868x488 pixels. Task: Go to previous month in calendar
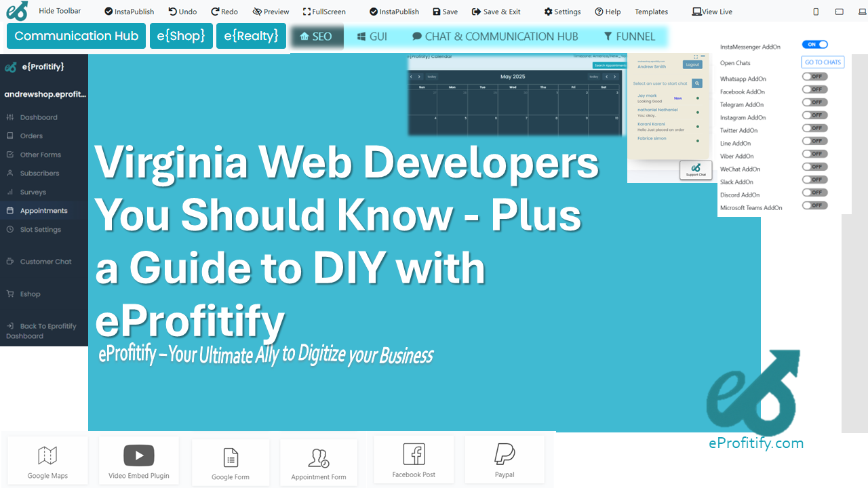[x=412, y=77]
